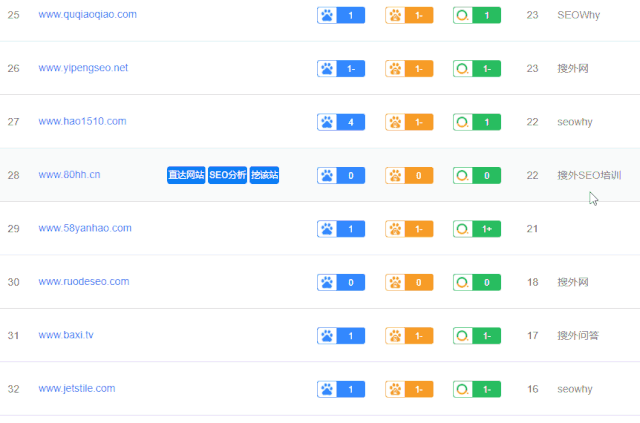Click the count 16 in row 32
Screen dimensions: 640x423
(x=532, y=389)
